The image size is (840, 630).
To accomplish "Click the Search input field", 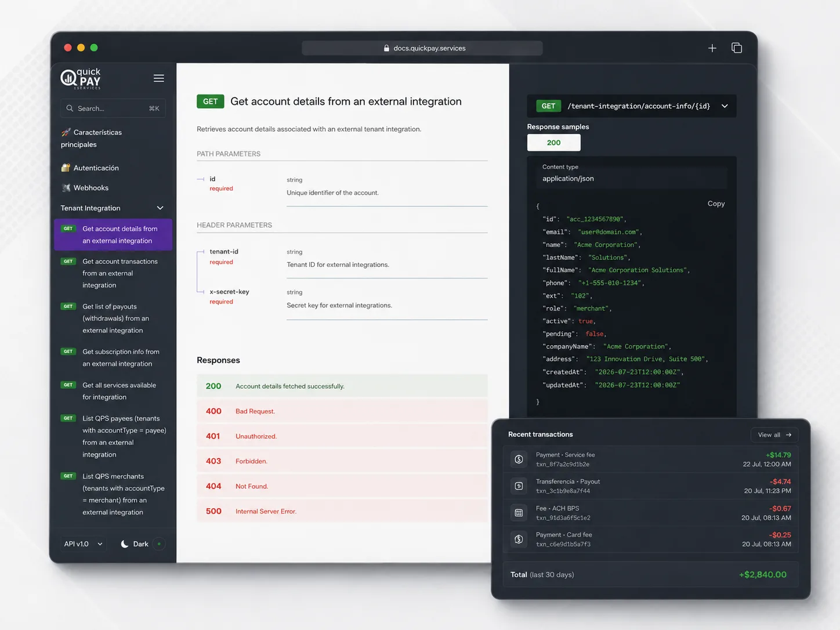I will coord(113,108).
